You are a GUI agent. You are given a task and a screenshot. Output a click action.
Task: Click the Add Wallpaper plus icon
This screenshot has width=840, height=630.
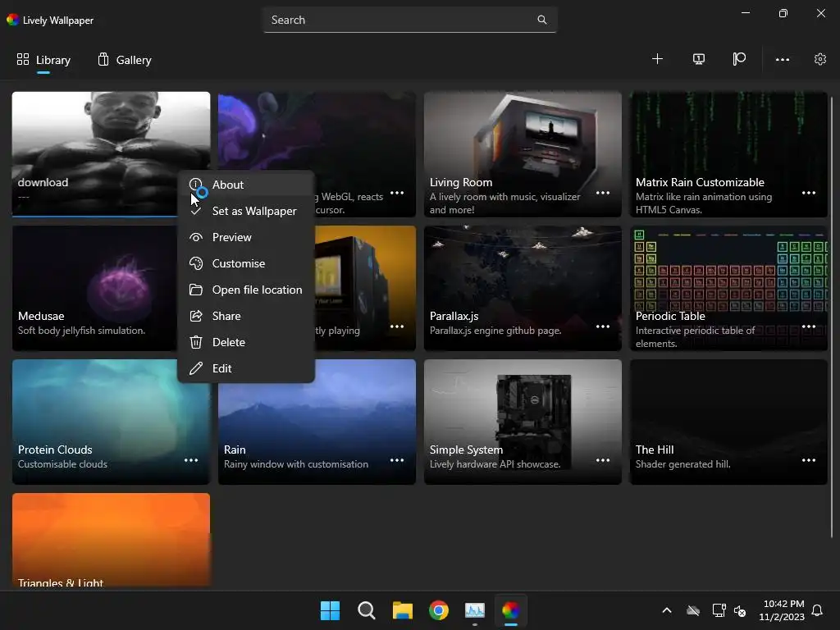point(657,59)
